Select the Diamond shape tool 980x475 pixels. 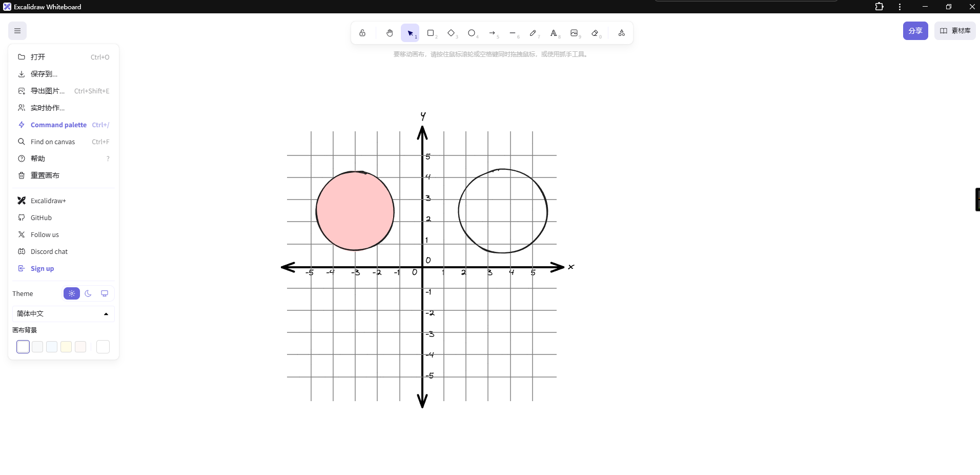point(451,33)
